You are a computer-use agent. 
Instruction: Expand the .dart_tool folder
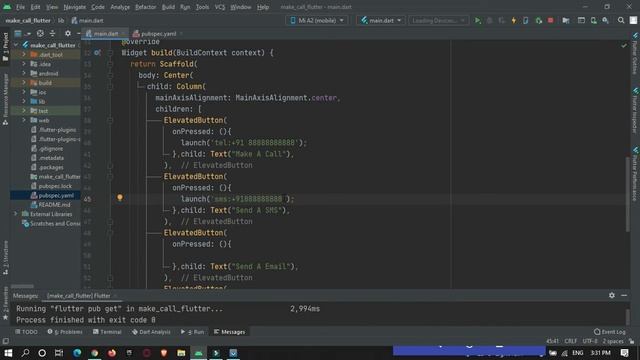(x=24, y=54)
